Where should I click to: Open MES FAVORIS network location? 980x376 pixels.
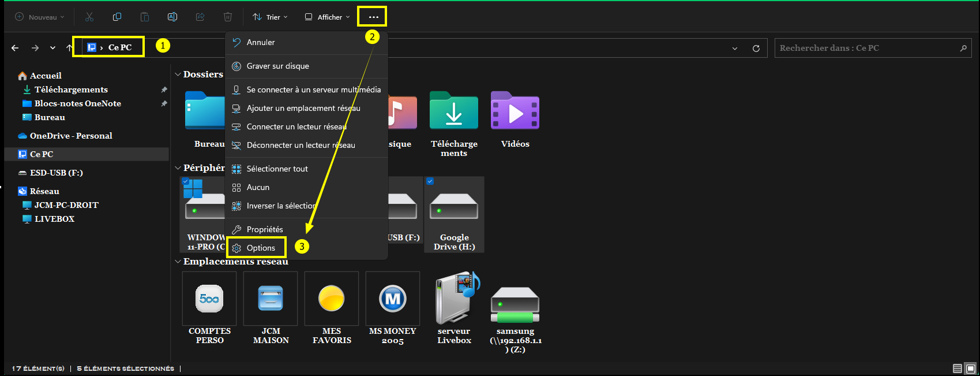[x=332, y=308]
